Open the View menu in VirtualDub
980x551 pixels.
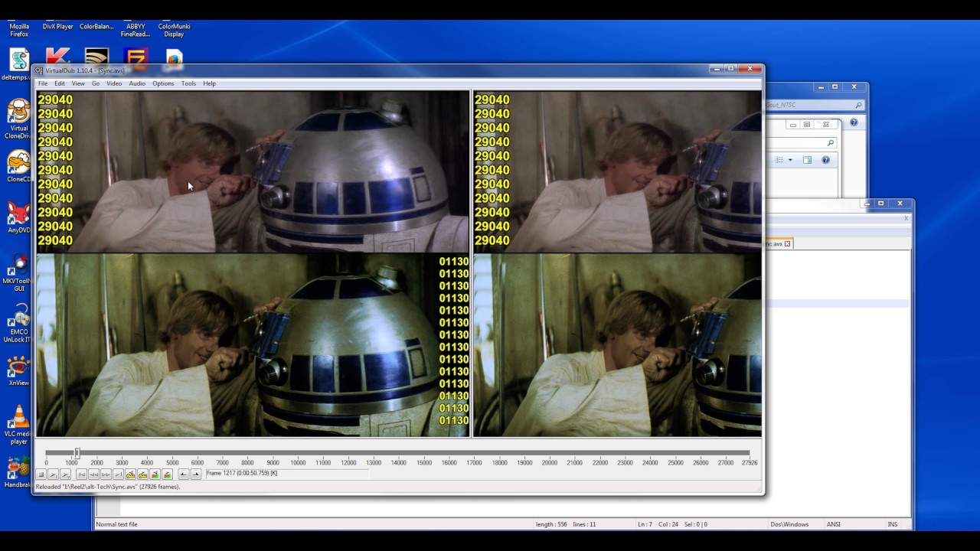click(78, 83)
